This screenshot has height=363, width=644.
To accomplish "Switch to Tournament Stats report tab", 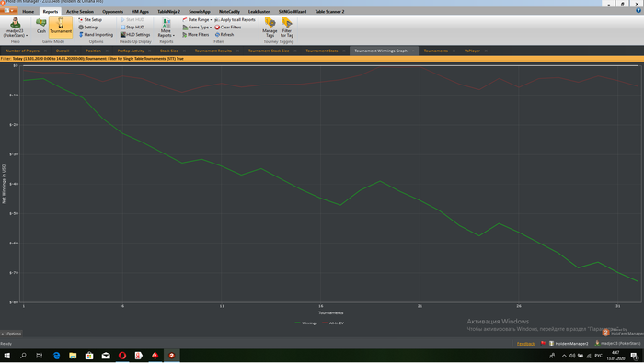I will tap(322, 51).
